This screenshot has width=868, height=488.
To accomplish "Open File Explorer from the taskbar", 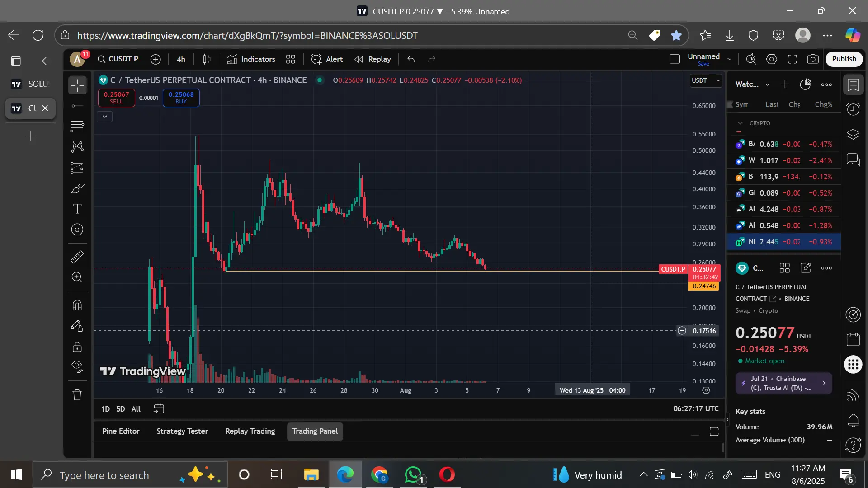I will pyautogui.click(x=311, y=475).
